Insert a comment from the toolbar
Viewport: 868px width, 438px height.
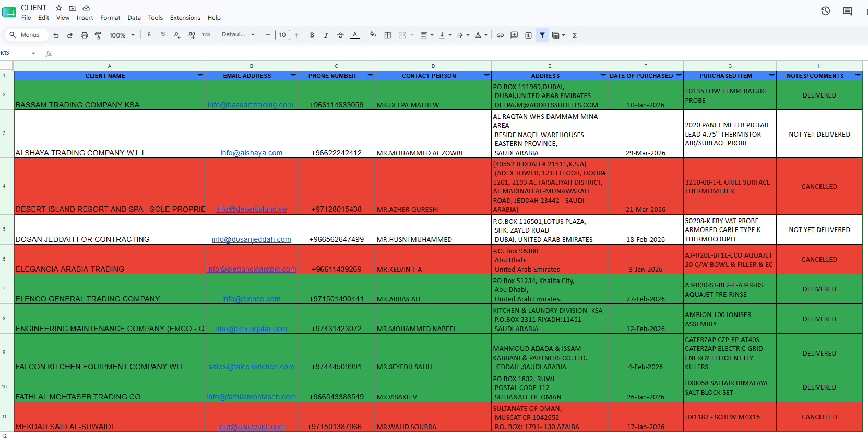(514, 35)
